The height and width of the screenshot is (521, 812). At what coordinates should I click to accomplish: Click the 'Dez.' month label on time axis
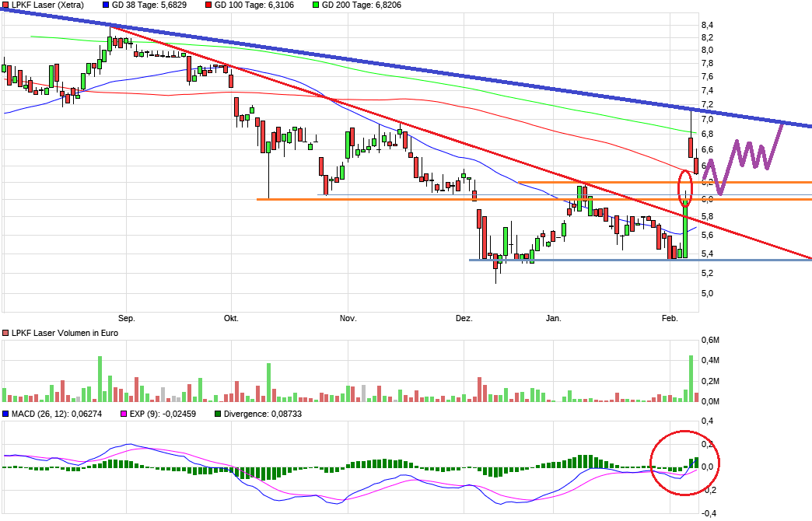464,319
